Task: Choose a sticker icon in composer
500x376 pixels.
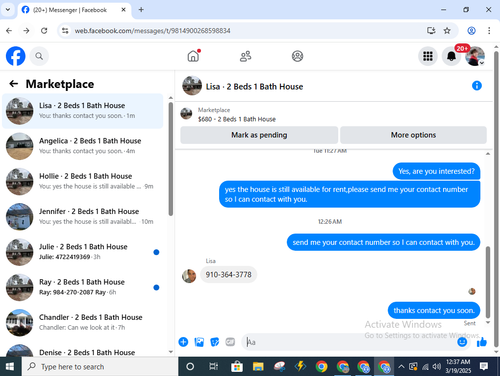Action: [215, 342]
